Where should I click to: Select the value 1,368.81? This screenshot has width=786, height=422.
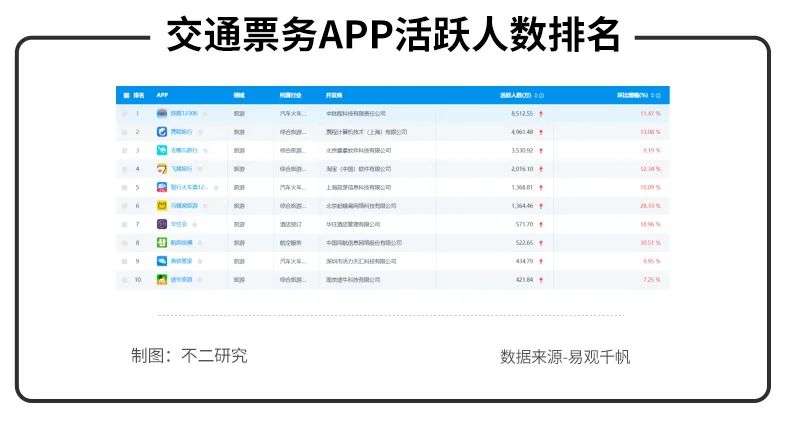coord(522,187)
